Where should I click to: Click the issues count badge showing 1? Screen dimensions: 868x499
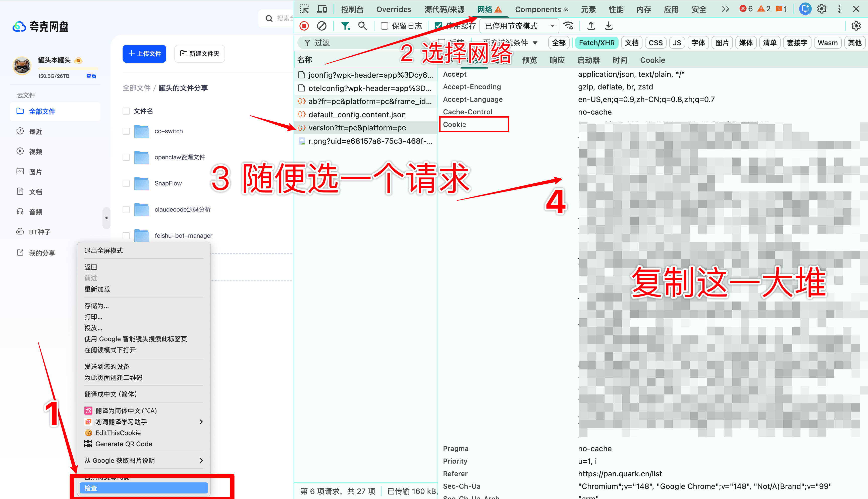(781, 9)
